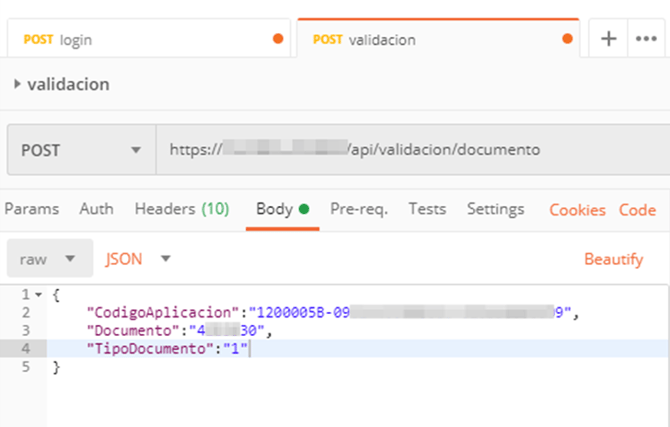Open the Headers (10) tab
670x427 pixels.
(x=182, y=209)
